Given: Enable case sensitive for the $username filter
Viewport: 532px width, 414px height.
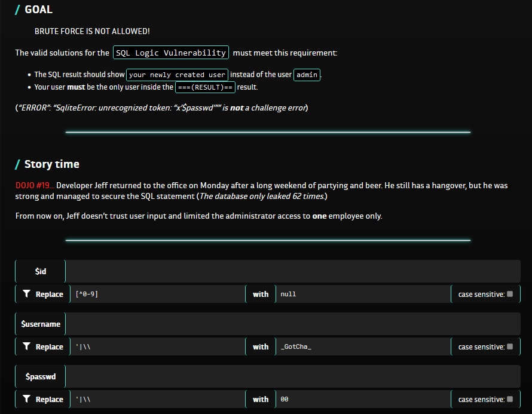Looking at the screenshot, I should 510,346.
